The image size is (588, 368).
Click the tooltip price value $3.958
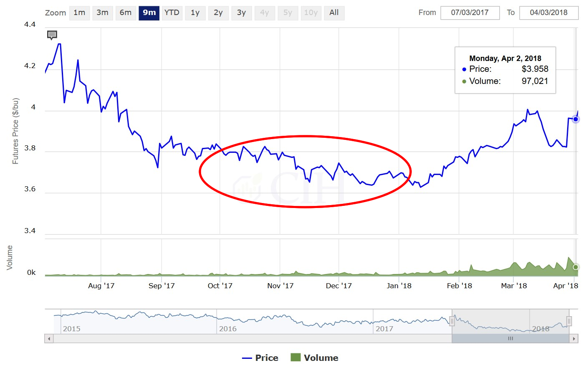(535, 69)
